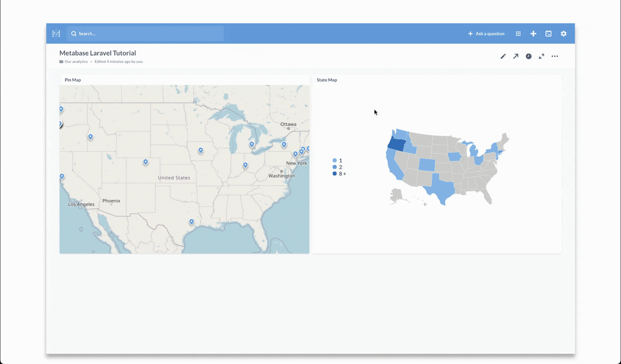Click the 8+ legend color dot
The width and height of the screenshot is (621, 364).
point(335,174)
